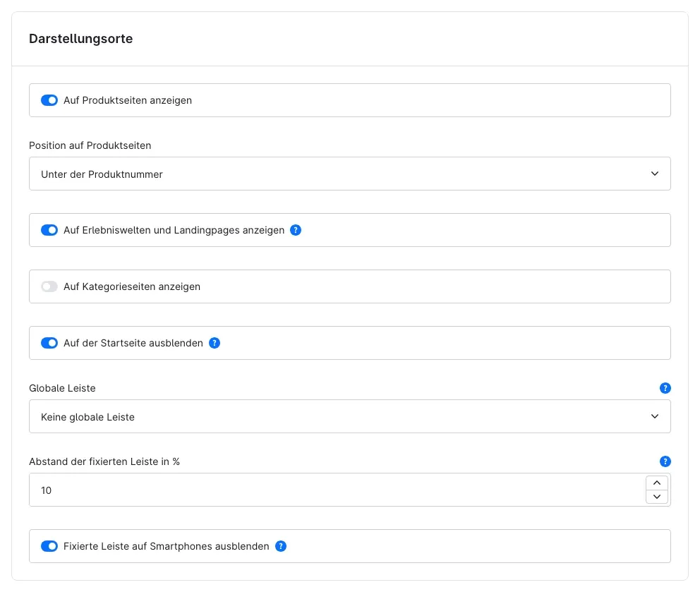Open help for Erlebniswelten und Landingpages option
Screen dimensions: 700x592
click(x=296, y=230)
